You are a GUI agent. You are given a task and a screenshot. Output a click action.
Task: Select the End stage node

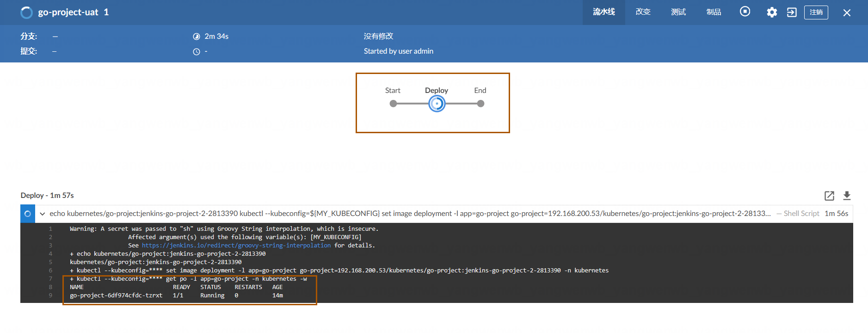click(480, 104)
